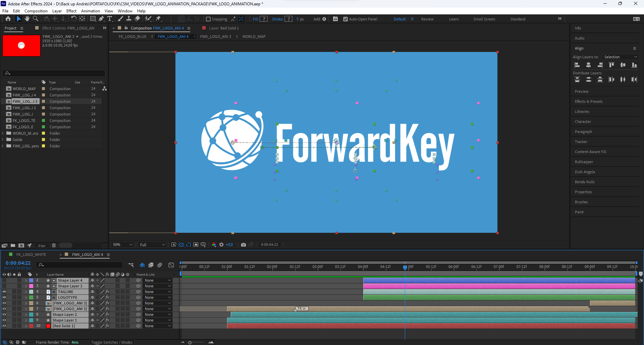Screen dimensions: 644x345
Task: Switch to FK_LOGO_WHITE timeline tab
Action: point(31,255)
